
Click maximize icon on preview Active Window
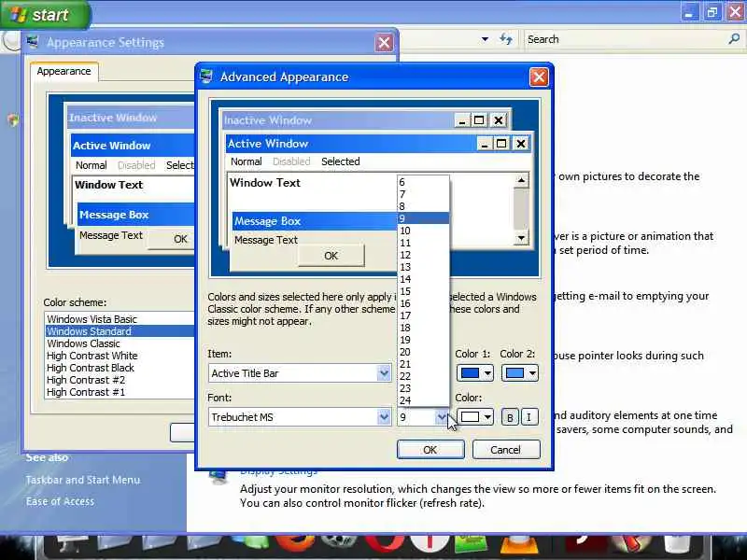(501, 144)
